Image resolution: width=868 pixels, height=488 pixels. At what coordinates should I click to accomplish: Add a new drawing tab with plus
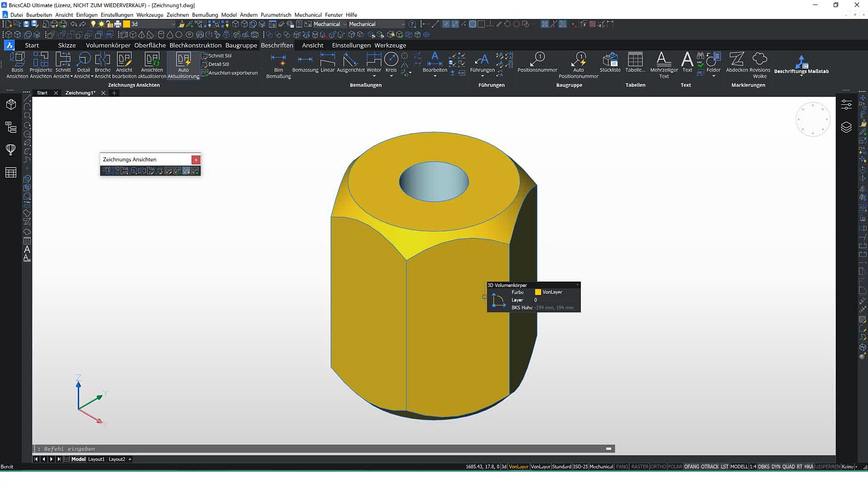114,93
